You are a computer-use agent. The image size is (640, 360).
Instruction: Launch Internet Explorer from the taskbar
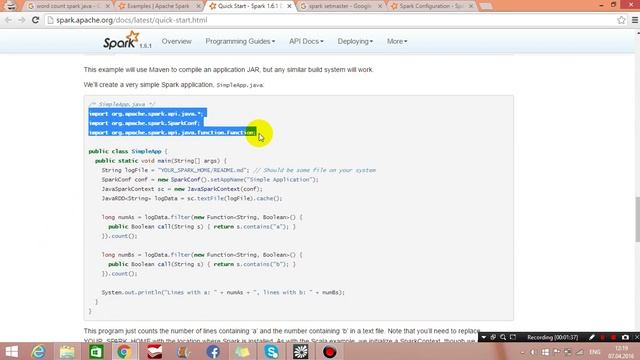pyautogui.click(x=39, y=351)
